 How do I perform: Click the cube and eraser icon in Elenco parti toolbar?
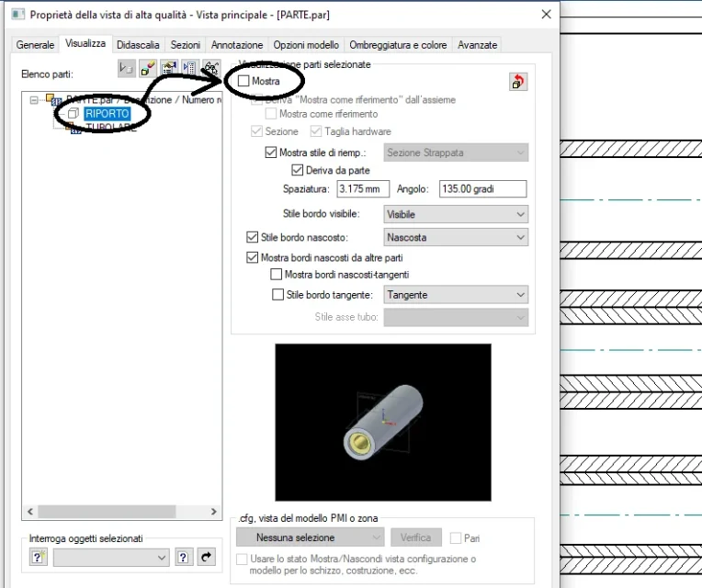(148, 69)
